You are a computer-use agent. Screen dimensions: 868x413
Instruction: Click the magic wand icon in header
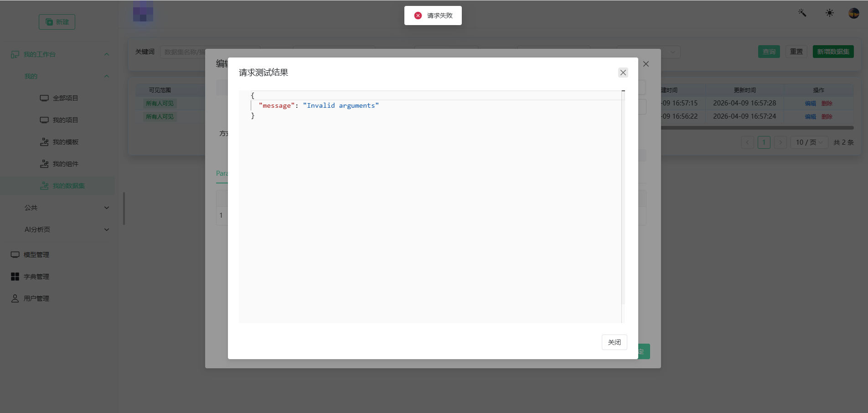pos(802,13)
